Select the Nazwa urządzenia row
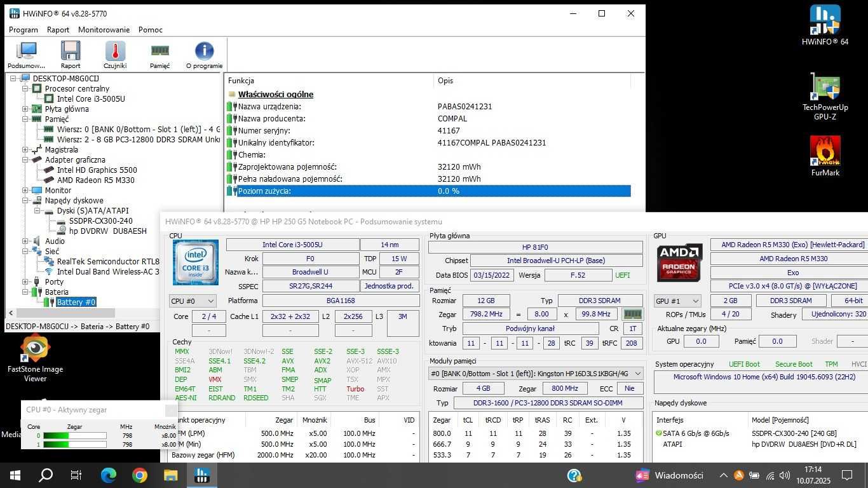The image size is (868, 488). coord(428,106)
